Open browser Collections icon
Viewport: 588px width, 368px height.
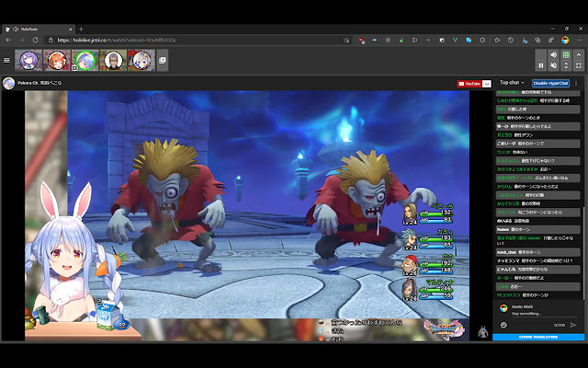[537, 40]
